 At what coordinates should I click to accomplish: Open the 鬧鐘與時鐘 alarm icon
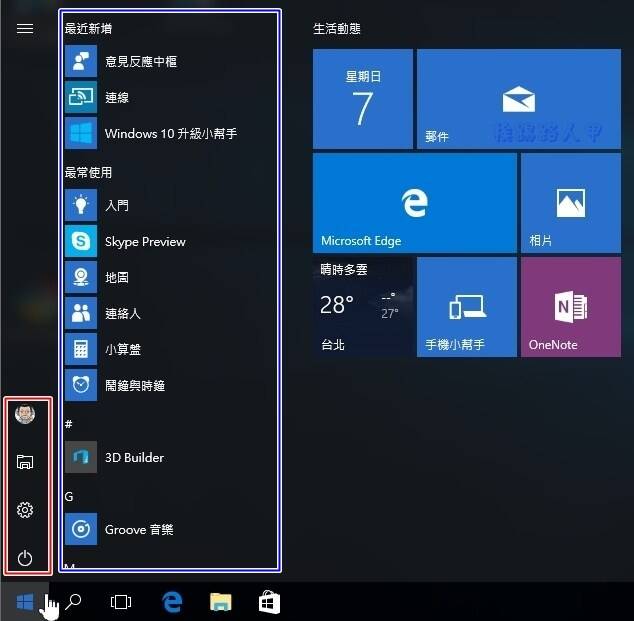click(81, 385)
